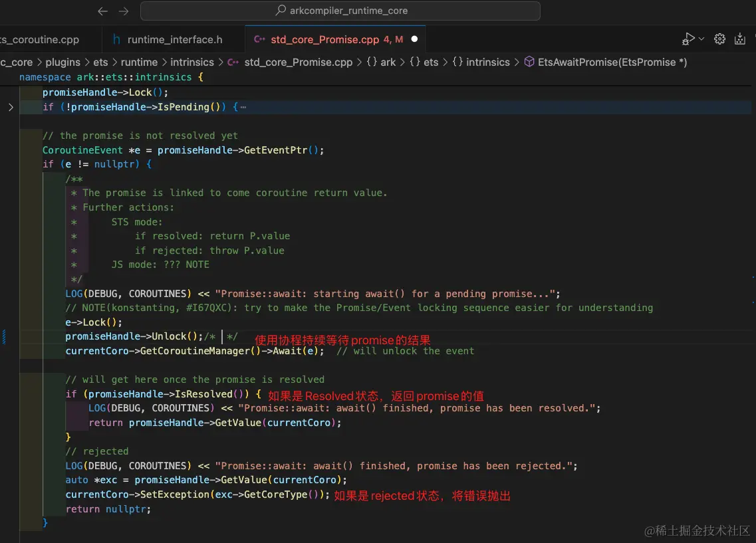Expand the folded if (!promiseHandle->IsPending()) block
Image resolution: width=756 pixels, height=543 pixels.
pyautogui.click(x=11, y=107)
